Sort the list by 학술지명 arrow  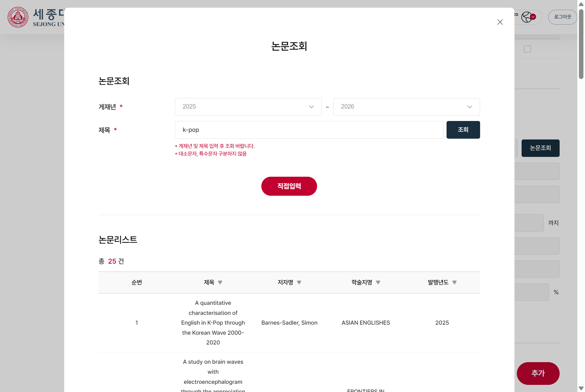point(378,282)
